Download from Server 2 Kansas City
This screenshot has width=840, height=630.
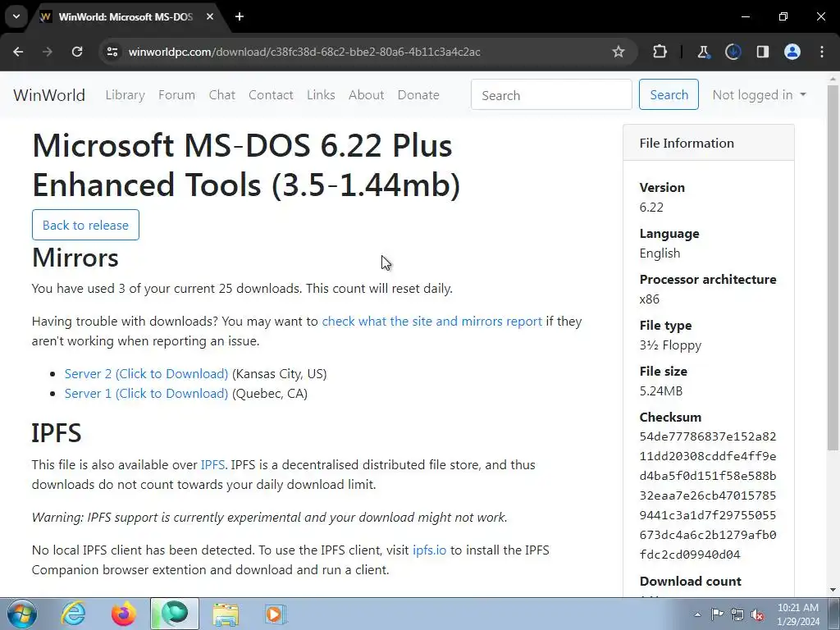pyautogui.click(x=146, y=374)
